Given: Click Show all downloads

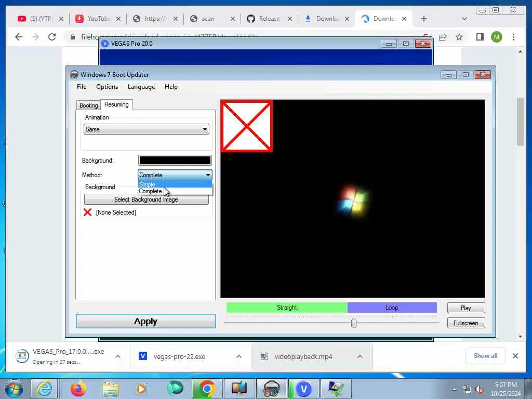Looking at the screenshot, I should [486, 356].
